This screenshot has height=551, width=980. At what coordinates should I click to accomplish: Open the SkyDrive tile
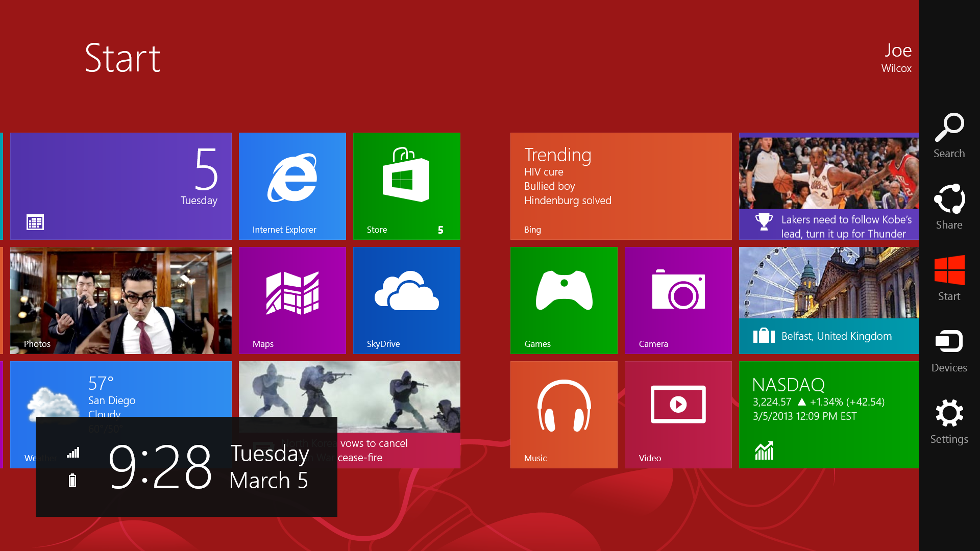click(406, 300)
